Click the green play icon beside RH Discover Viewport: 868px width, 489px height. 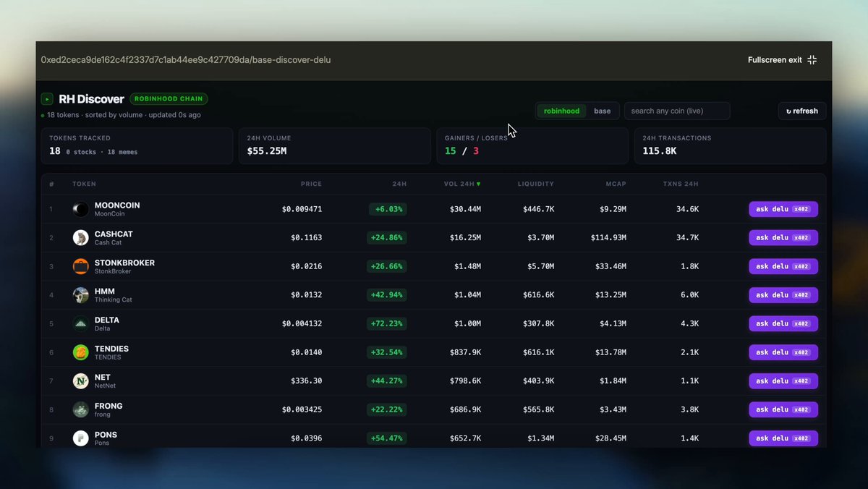(x=47, y=99)
